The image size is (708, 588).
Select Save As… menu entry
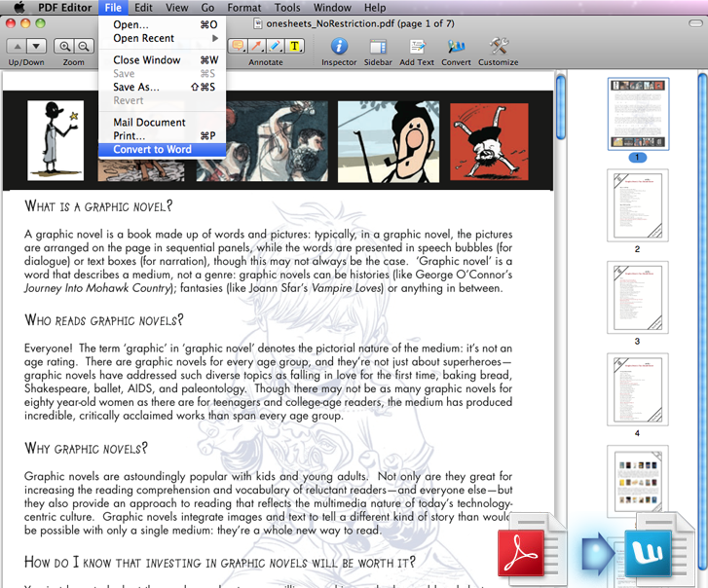[x=136, y=87]
